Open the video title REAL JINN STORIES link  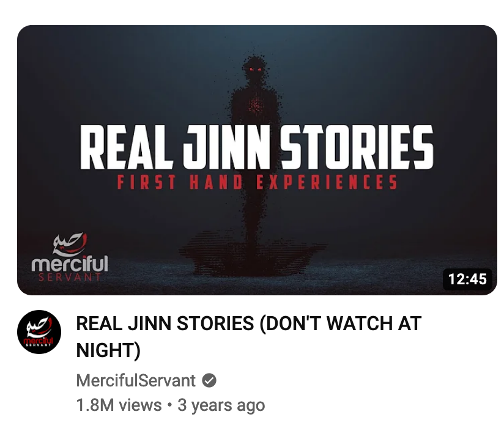coord(248,336)
